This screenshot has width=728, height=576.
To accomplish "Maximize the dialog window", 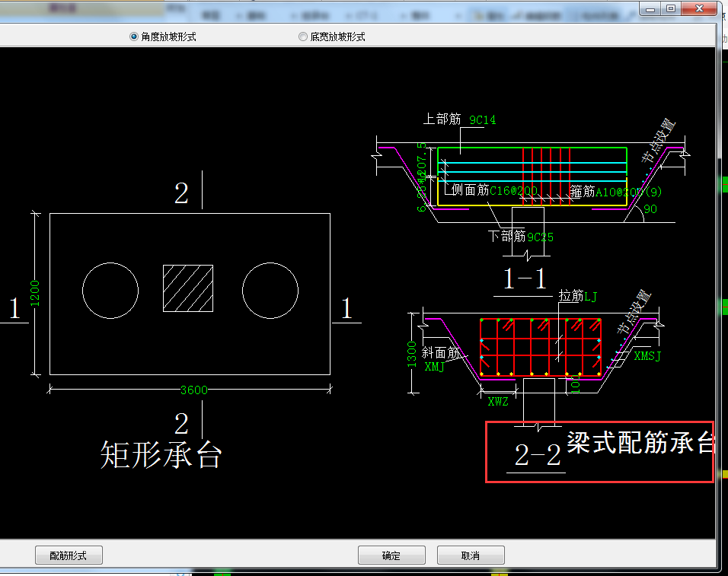I will click(671, 8).
